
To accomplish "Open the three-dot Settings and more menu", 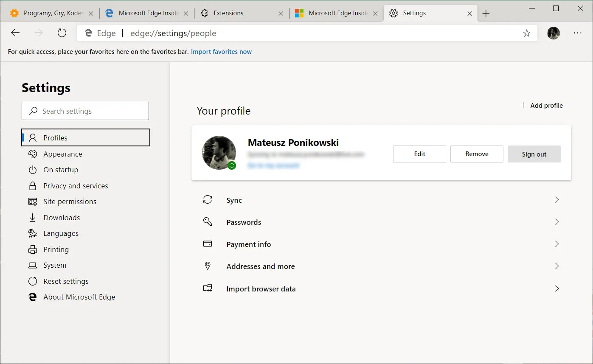I will click(x=577, y=33).
